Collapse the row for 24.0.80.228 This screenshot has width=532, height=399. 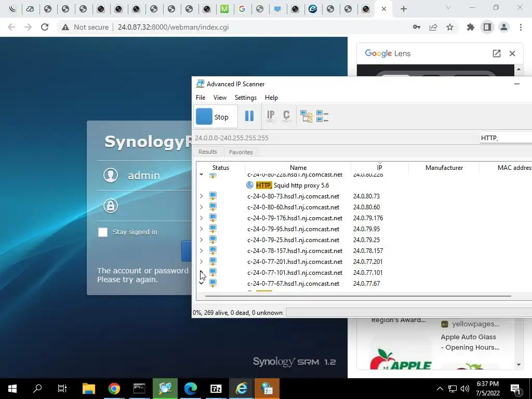pos(201,175)
